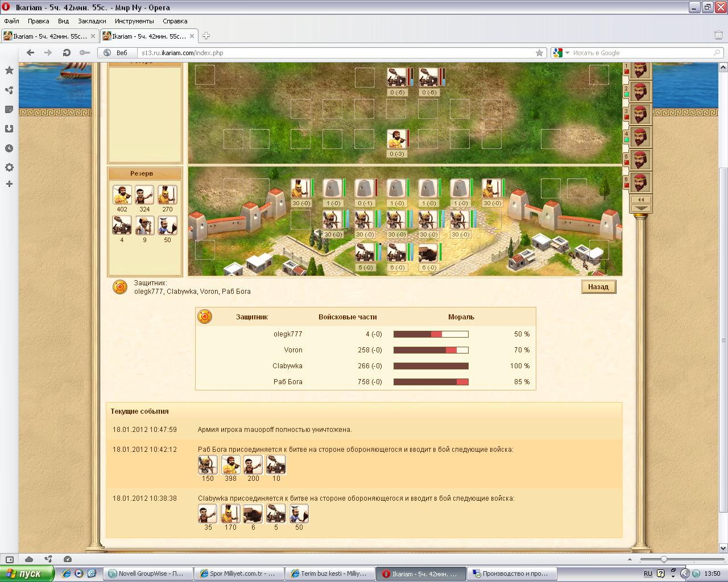728x582 pixels.
Task: Select battle round 3 portrait
Action: [640, 114]
